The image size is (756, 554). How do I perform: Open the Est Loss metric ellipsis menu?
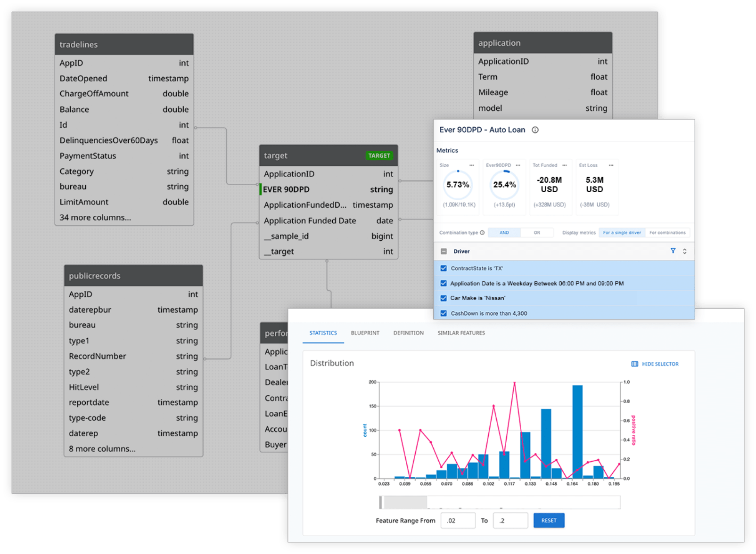(611, 165)
